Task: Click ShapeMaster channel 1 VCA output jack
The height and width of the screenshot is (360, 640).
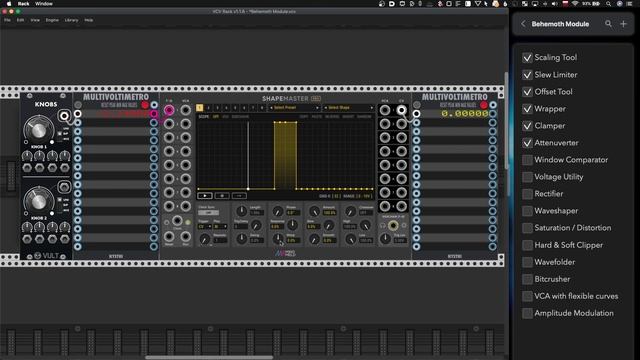Action: click(x=384, y=110)
